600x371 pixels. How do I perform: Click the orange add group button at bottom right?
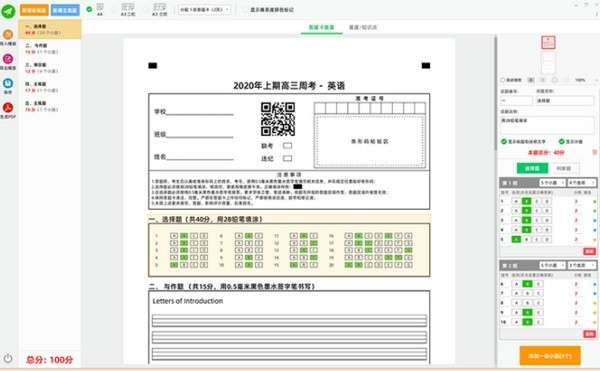550,356
